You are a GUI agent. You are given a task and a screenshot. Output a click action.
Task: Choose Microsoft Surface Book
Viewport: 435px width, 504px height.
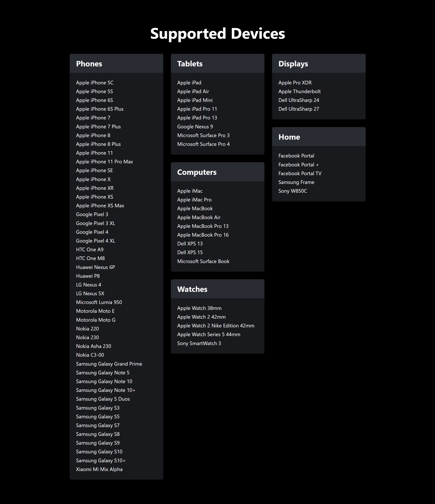203,261
